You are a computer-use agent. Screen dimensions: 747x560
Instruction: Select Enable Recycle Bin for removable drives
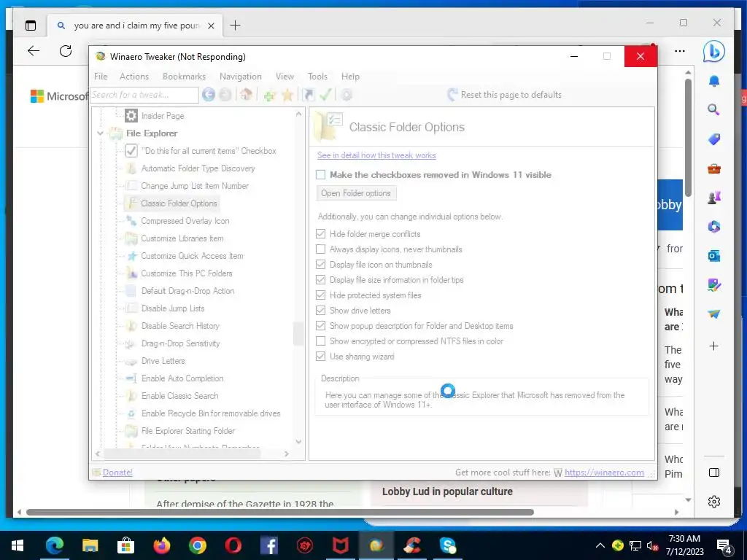click(211, 413)
